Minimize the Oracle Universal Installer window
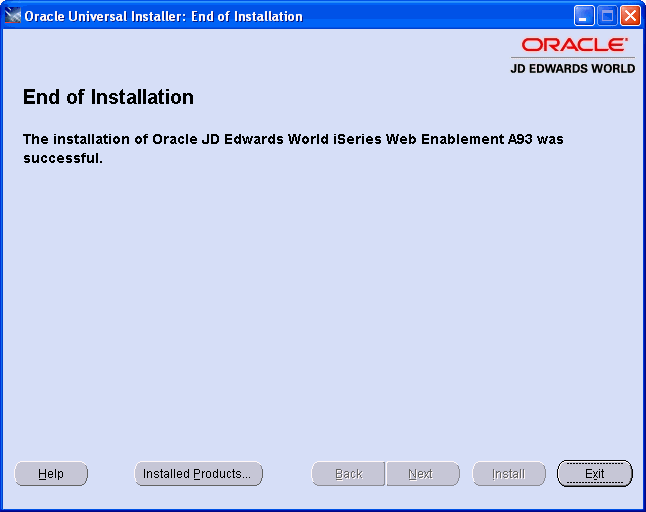Image resolution: width=646 pixels, height=512 pixels. pyautogui.click(x=584, y=16)
